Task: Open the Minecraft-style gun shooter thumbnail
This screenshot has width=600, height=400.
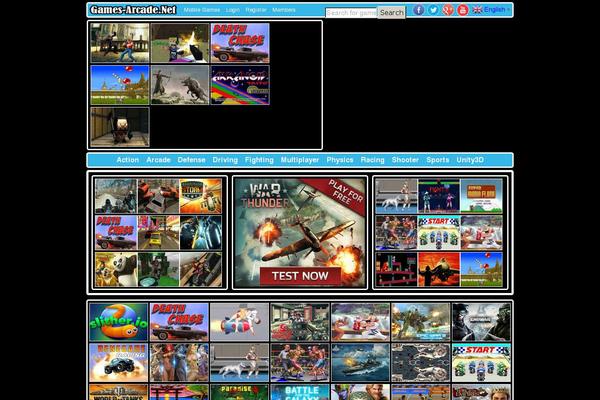Action: [x=180, y=43]
